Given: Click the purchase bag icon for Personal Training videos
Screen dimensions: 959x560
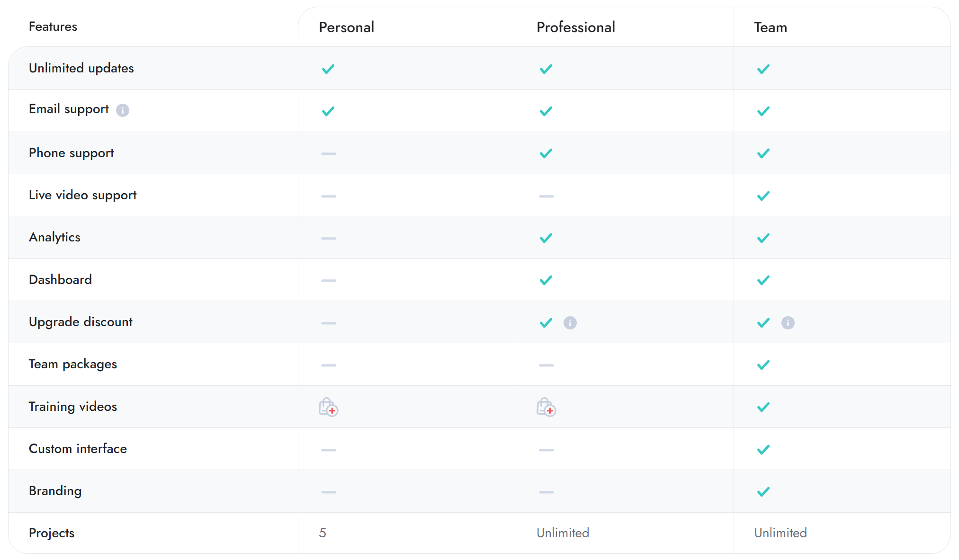Looking at the screenshot, I should (x=328, y=408).
